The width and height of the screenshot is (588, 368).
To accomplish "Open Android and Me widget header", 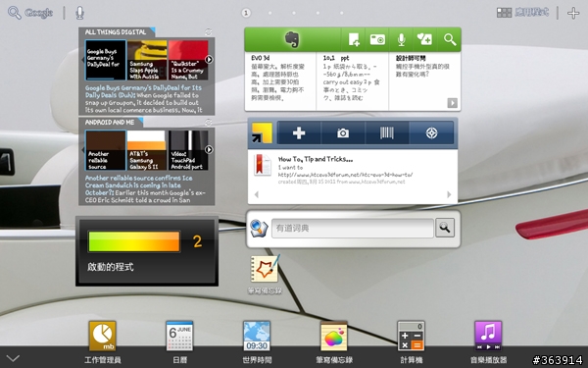I will point(110,123).
